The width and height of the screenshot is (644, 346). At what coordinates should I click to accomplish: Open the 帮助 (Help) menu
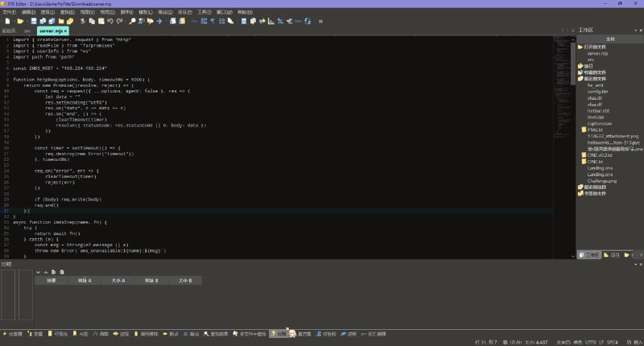coord(245,13)
